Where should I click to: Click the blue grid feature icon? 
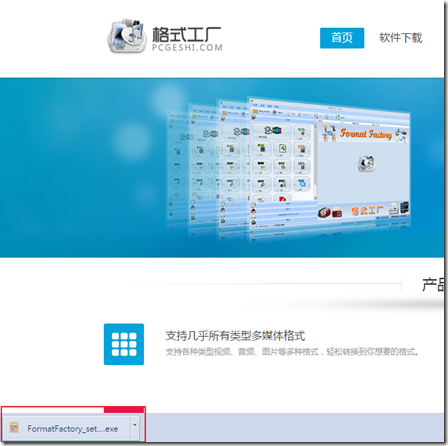pos(124,344)
